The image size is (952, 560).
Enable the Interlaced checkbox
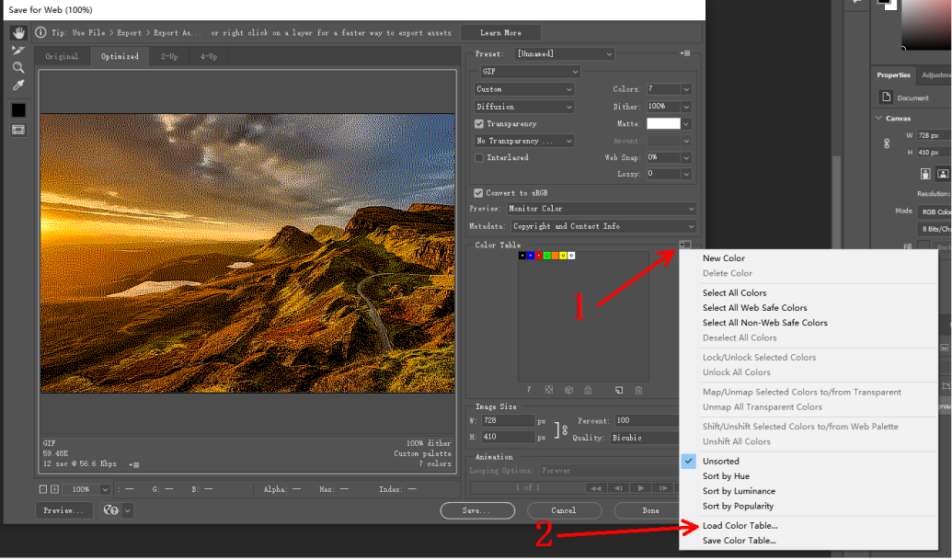[479, 157]
